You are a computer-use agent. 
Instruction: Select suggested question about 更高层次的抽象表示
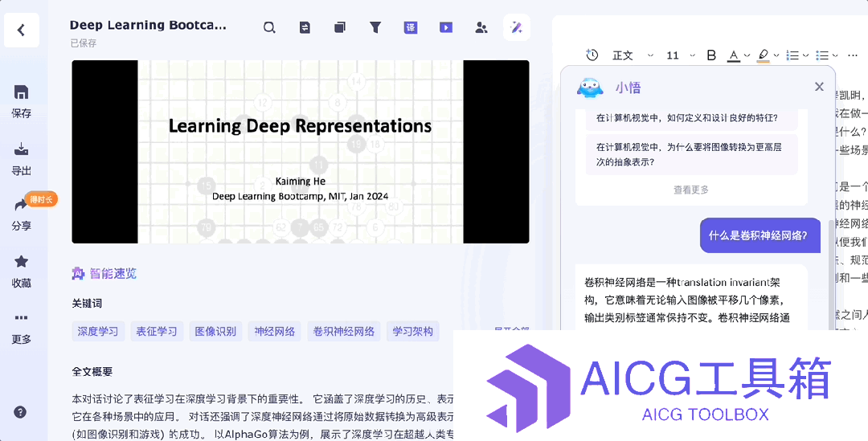tap(691, 154)
